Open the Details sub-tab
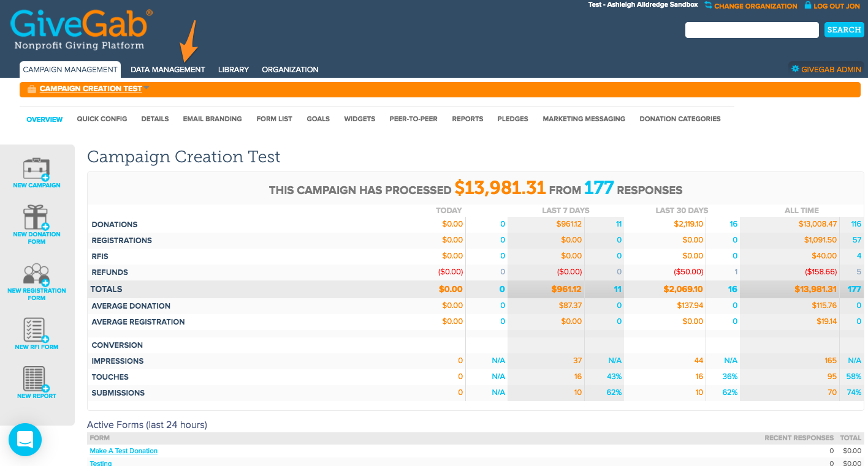Image resolution: width=868 pixels, height=466 pixels. [x=155, y=119]
